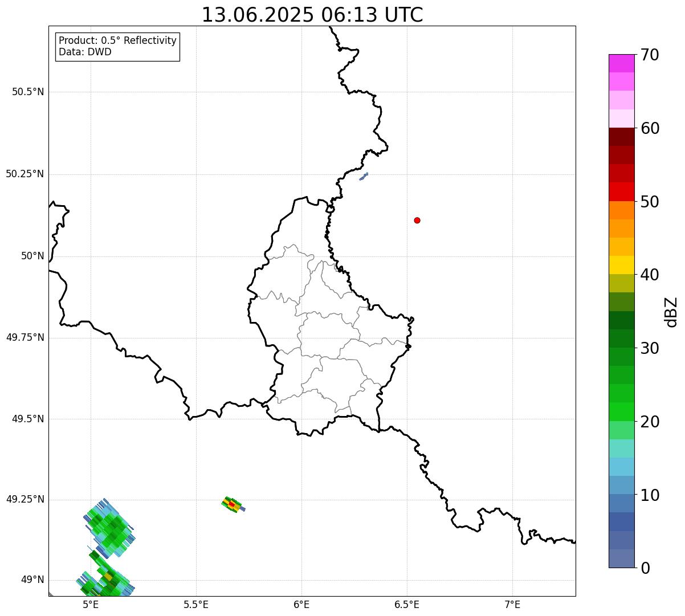Click the '5.5°E' longitude label
The width and height of the screenshot is (685, 616).
(196, 605)
